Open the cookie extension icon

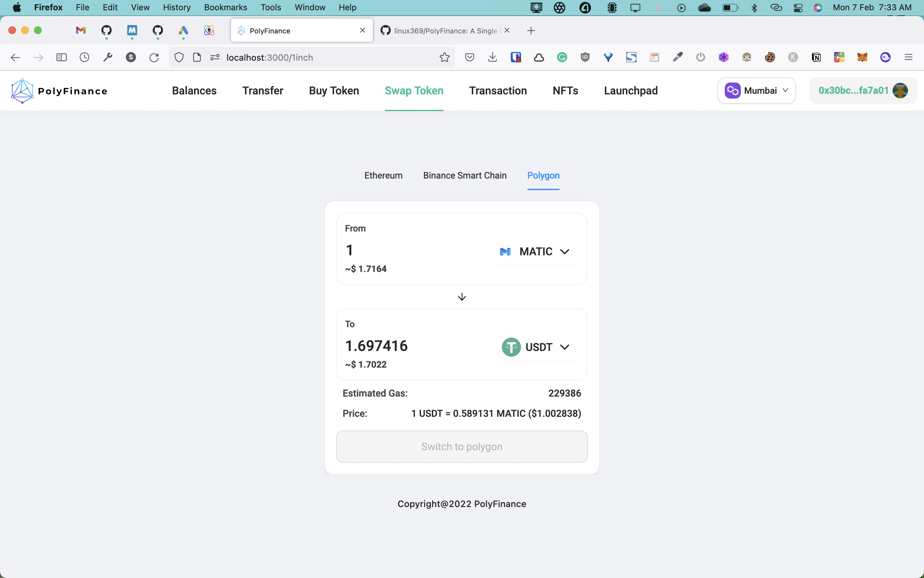[770, 57]
